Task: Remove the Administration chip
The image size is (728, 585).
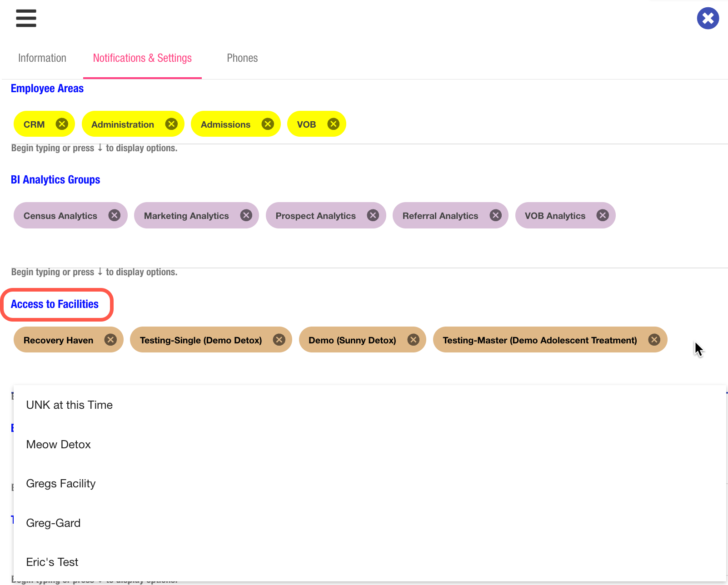Action: click(171, 124)
